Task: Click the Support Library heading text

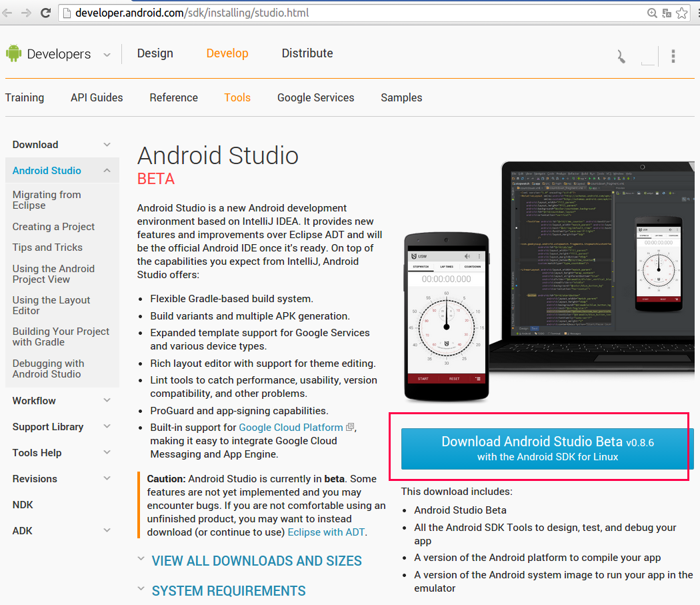Action: (x=48, y=427)
